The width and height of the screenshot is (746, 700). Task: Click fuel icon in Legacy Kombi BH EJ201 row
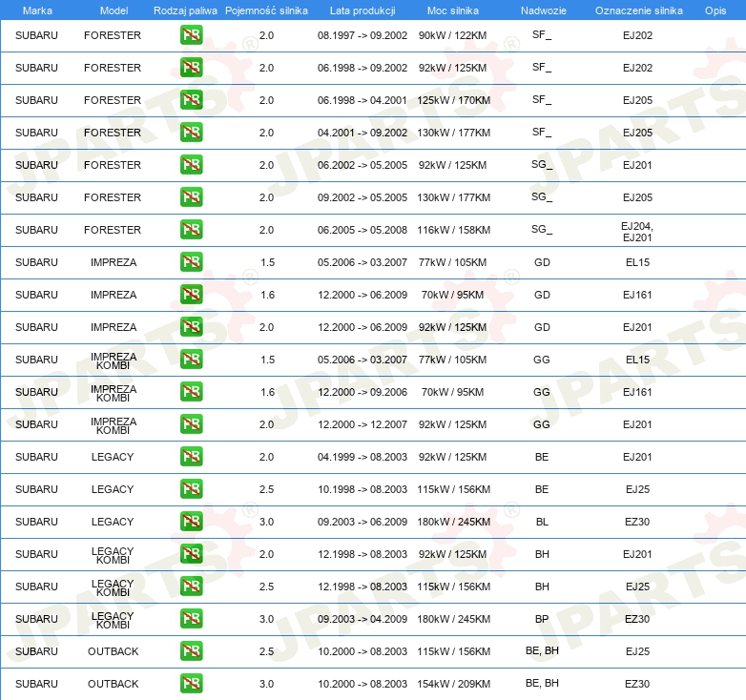pyautogui.click(x=191, y=554)
